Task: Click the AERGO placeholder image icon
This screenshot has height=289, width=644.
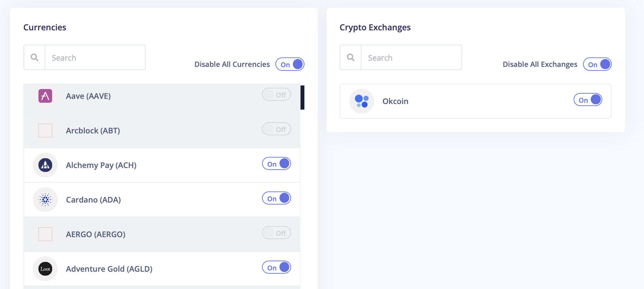Action: (x=45, y=234)
